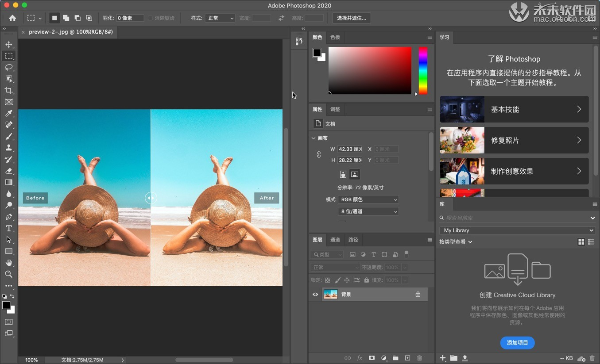Click the rainbow hue slider strip
The width and height of the screenshot is (600, 364).
[423, 71]
